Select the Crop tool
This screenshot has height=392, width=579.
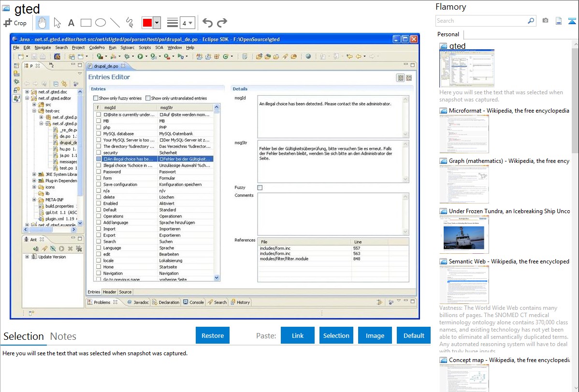tap(15, 23)
